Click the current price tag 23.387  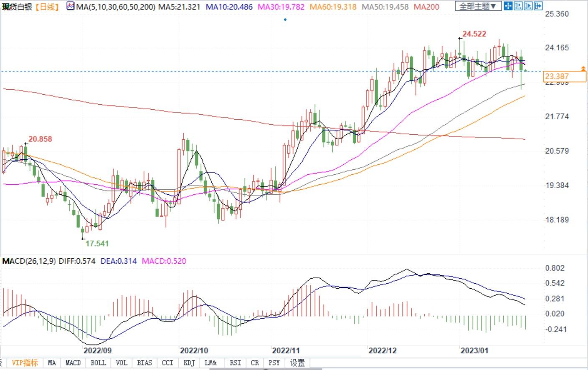point(557,76)
